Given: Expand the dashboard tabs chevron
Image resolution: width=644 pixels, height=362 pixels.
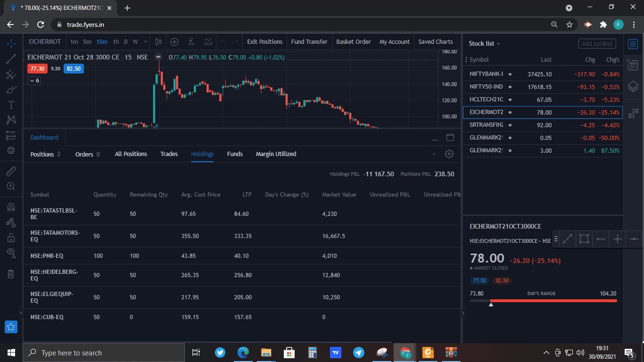Looking at the screenshot, I should [x=434, y=154].
